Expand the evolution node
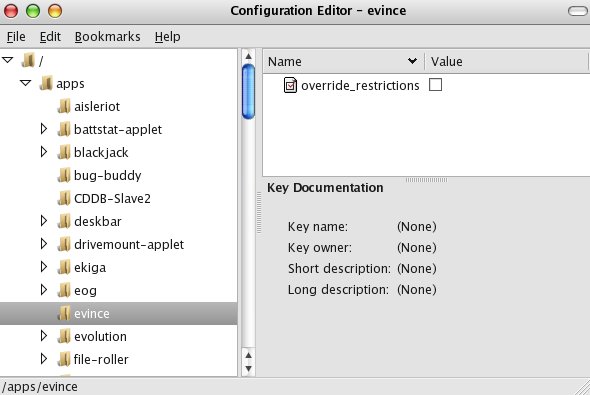The width and height of the screenshot is (590, 395). pyautogui.click(x=44, y=336)
